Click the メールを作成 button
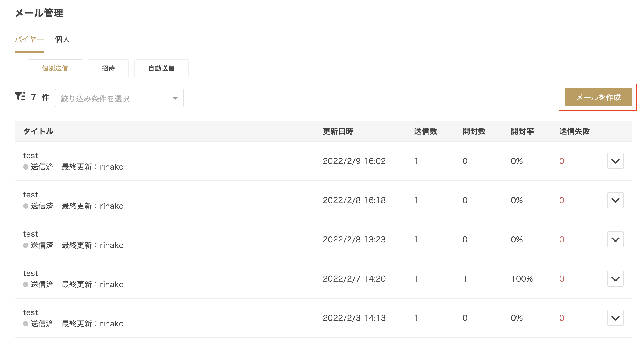This screenshot has height=338, width=644. tap(598, 97)
